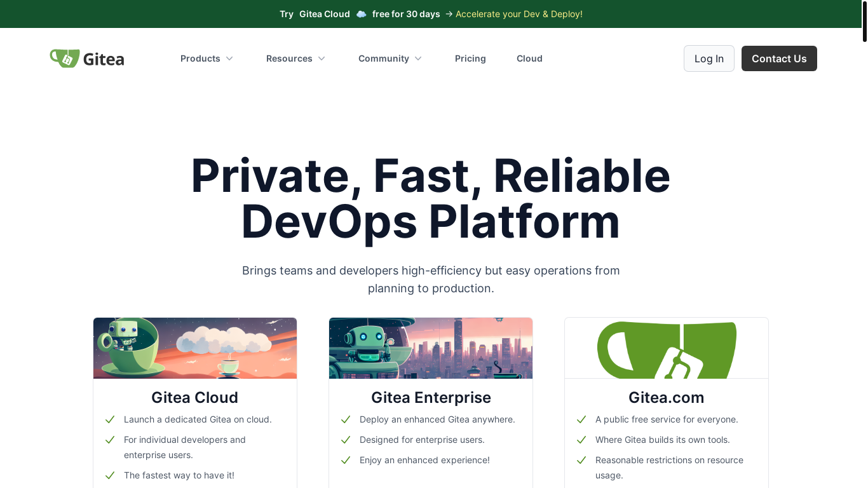Click the Contact Us button
Image resolution: width=868 pixels, height=488 pixels.
point(779,58)
